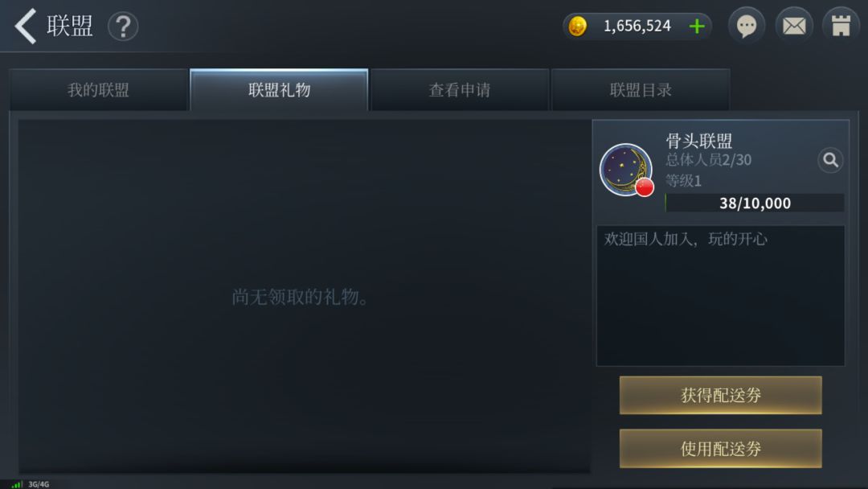
Task: Select the 联盟礼物 tab
Action: pos(279,90)
